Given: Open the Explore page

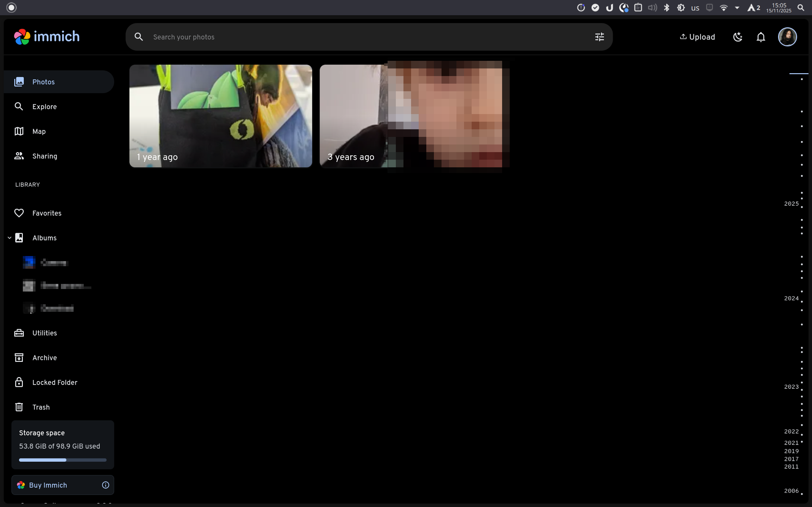Looking at the screenshot, I should [44, 107].
